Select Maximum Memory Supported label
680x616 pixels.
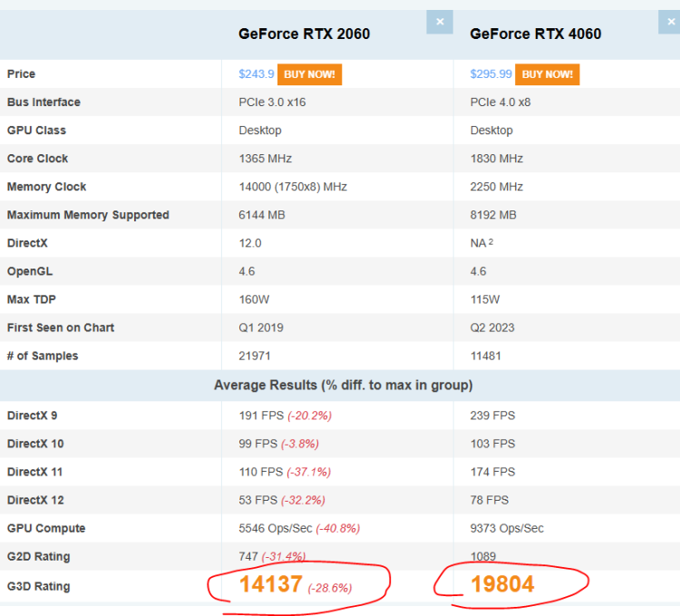[88, 215]
